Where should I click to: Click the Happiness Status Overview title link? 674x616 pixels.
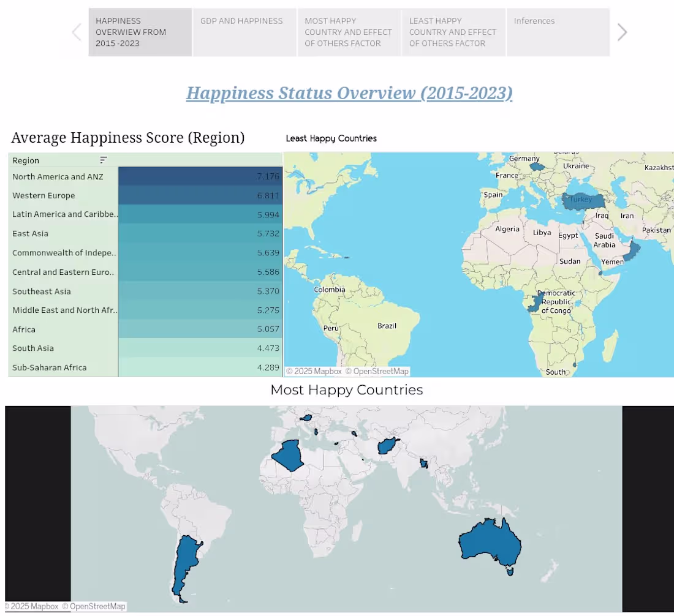point(349,93)
